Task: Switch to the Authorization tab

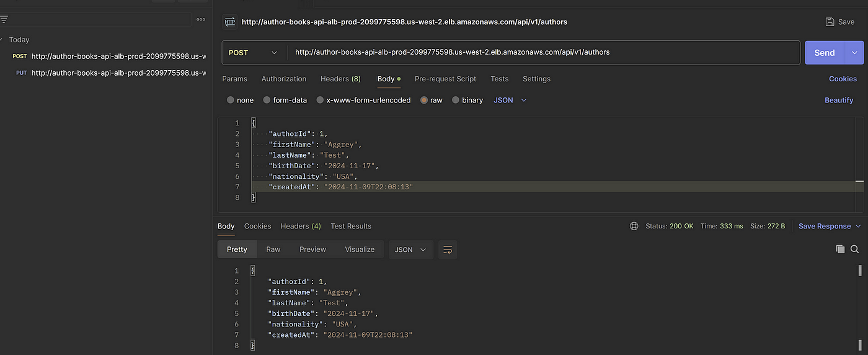Action: click(284, 79)
